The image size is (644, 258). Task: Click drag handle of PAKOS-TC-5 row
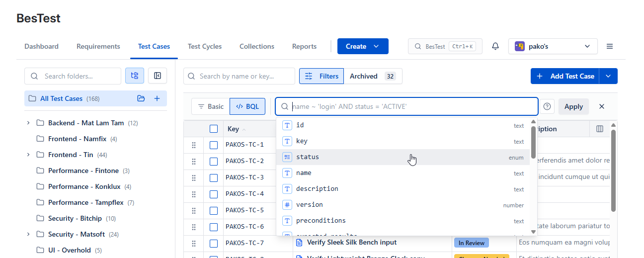click(x=194, y=210)
